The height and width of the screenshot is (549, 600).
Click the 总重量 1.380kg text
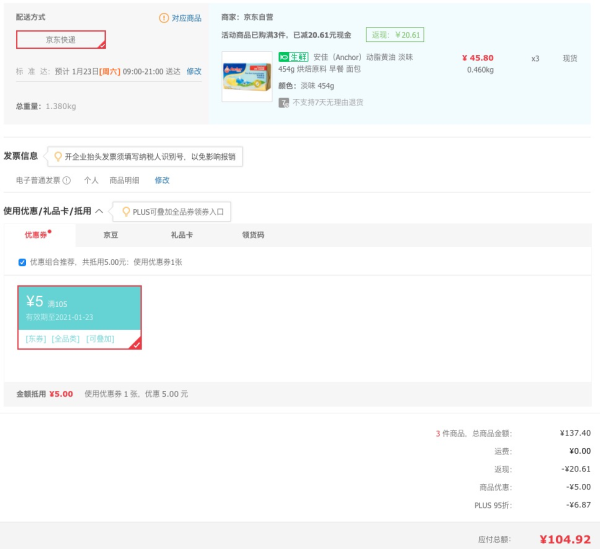click(x=46, y=106)
